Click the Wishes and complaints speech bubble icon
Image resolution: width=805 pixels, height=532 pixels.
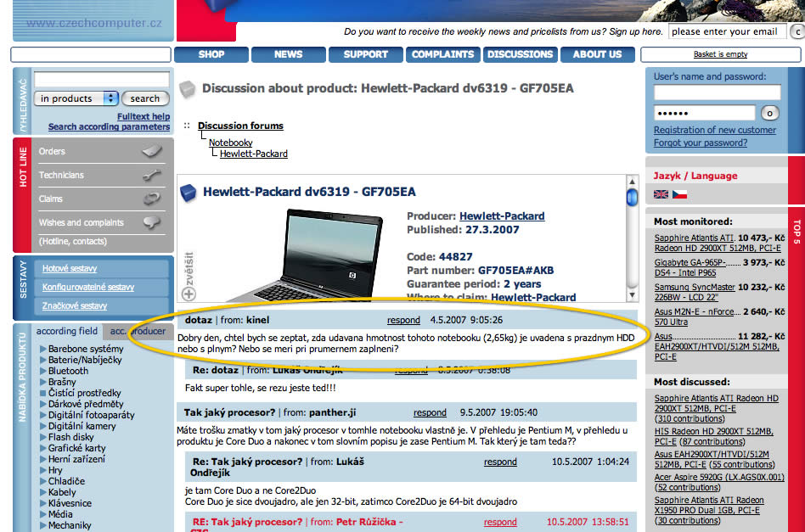tap(151, 223)
